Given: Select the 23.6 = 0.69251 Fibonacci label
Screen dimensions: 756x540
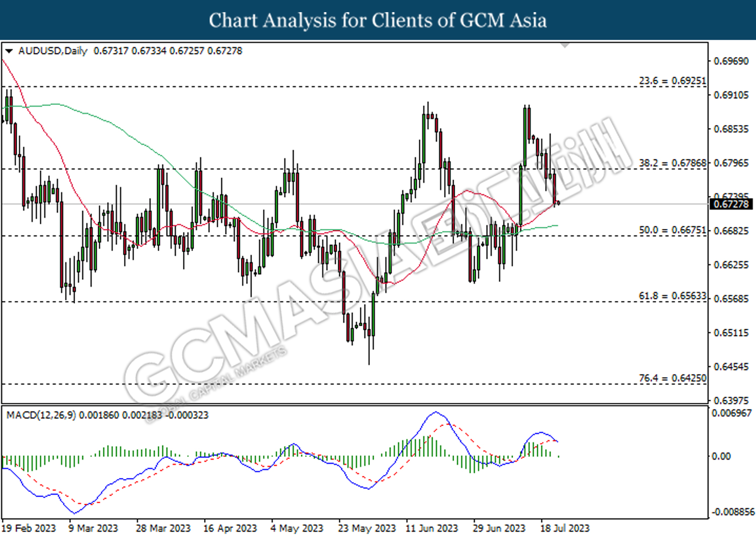Looking at the screenshot, I should point(672,81).
